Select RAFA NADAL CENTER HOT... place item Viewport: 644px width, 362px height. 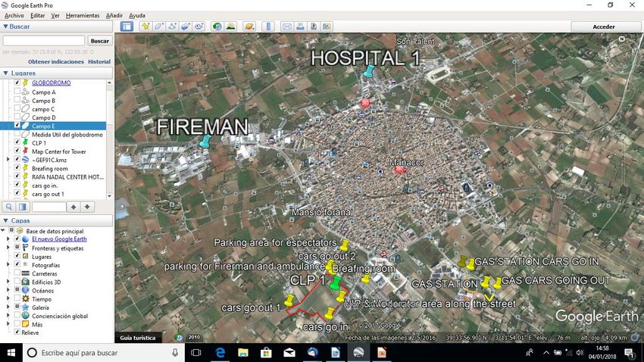tap(67, 177)
